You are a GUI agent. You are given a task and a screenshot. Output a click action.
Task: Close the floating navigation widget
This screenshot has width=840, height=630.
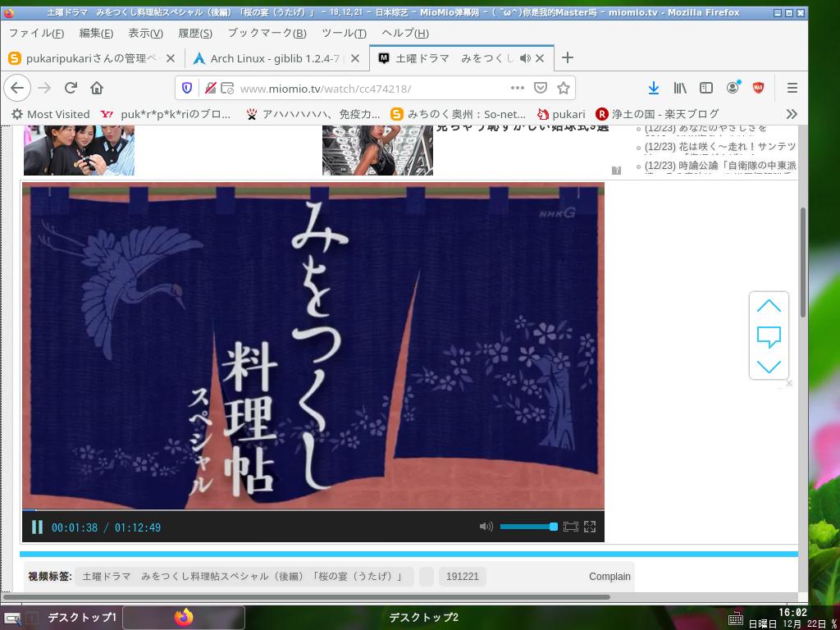788,383
